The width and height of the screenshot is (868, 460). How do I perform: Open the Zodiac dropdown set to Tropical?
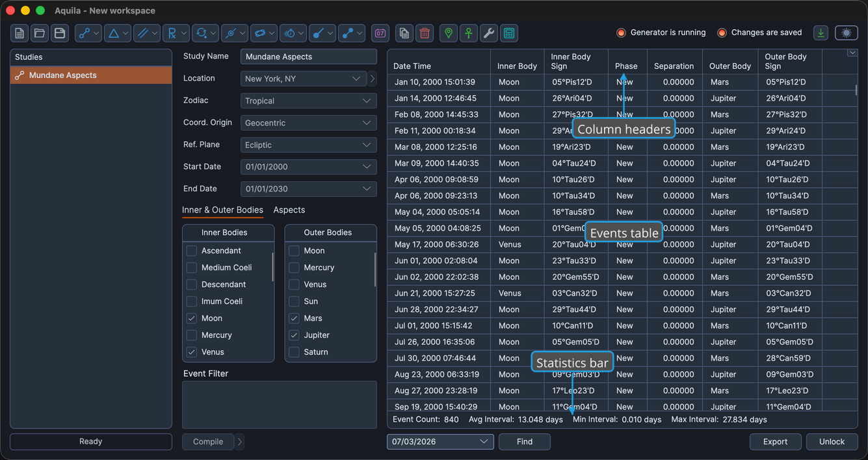coord(309,101)
